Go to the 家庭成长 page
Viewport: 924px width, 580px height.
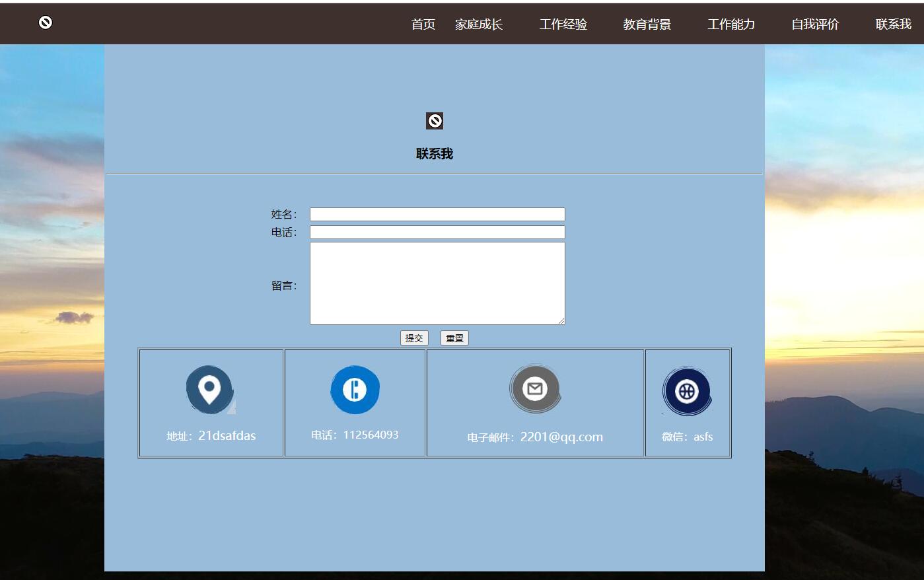pos(479,24)
